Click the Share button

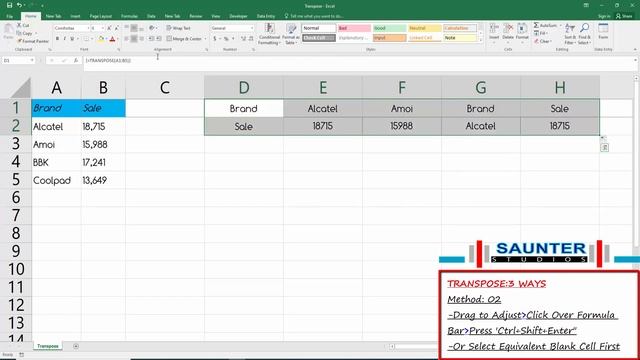624,16
